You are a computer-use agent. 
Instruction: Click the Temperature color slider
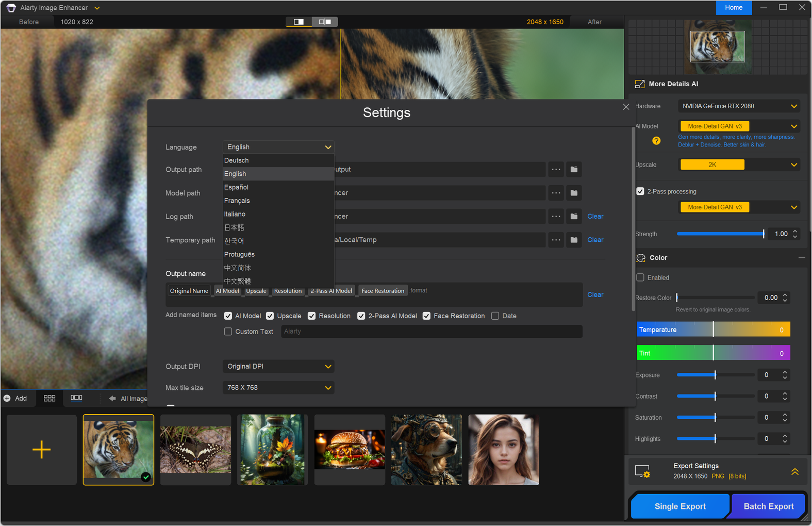tap(713, 330)
